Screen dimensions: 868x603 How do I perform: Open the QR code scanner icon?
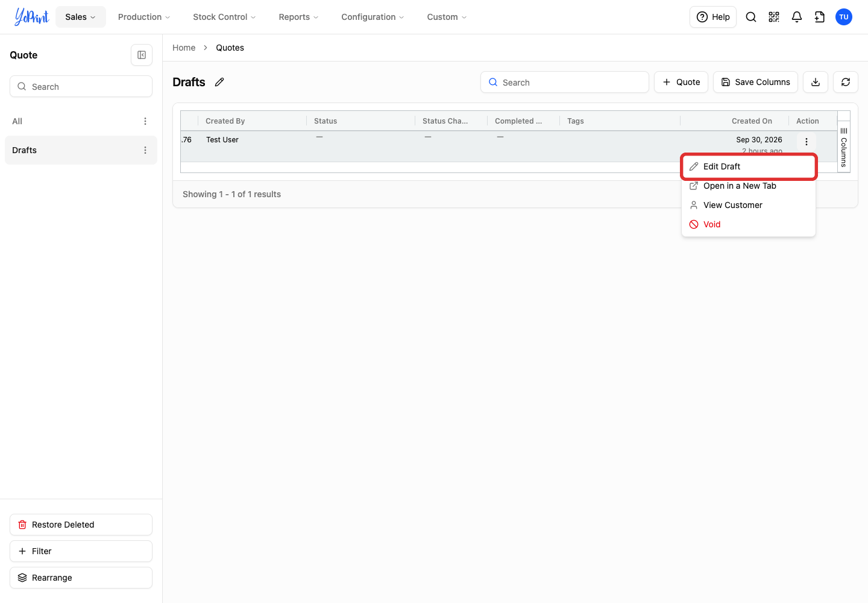[774, 17]
